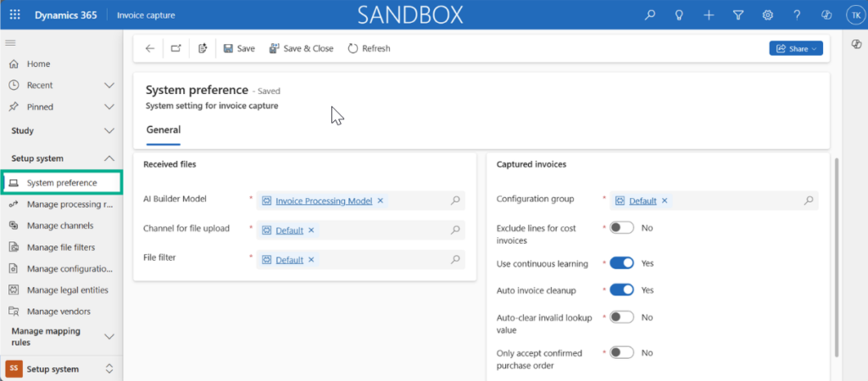This screenshot has width=868, height=381.
Task: Open Invoice Processing Model link
Action: click(x=324, y=201)
